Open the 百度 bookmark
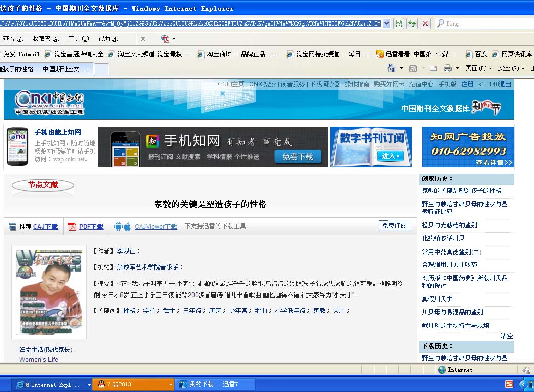 [x=476, y=54]
